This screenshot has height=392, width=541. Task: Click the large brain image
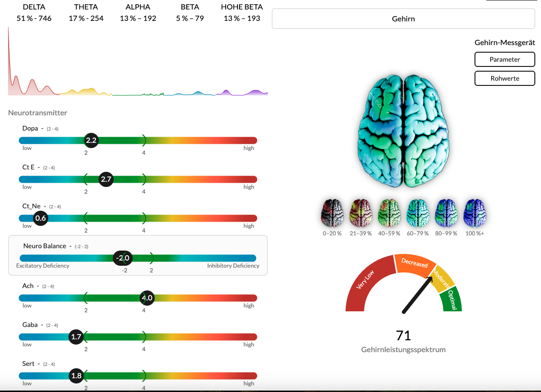(x=403, y=131)
